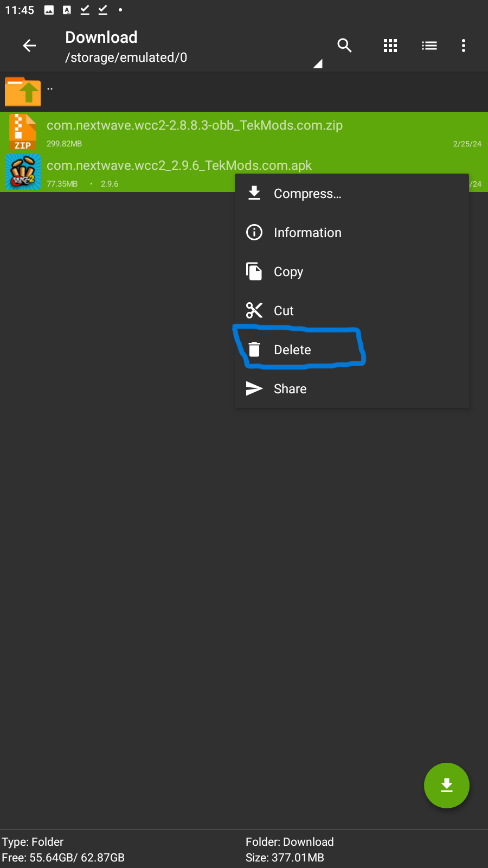Deselect the wcc2_2.9.6 apk file name
The width and height of the screenshot is (488, 868).
[x=179, y=165]
